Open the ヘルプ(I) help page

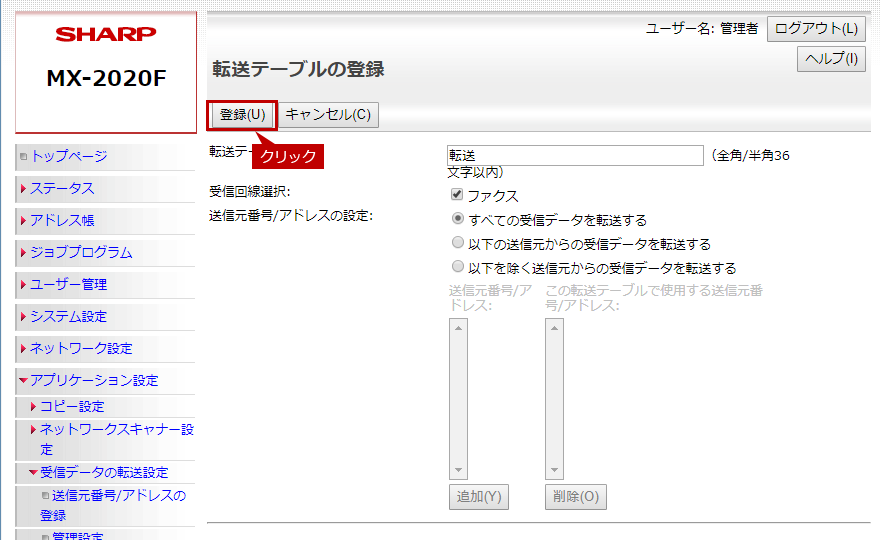click(x=831, y=59)
